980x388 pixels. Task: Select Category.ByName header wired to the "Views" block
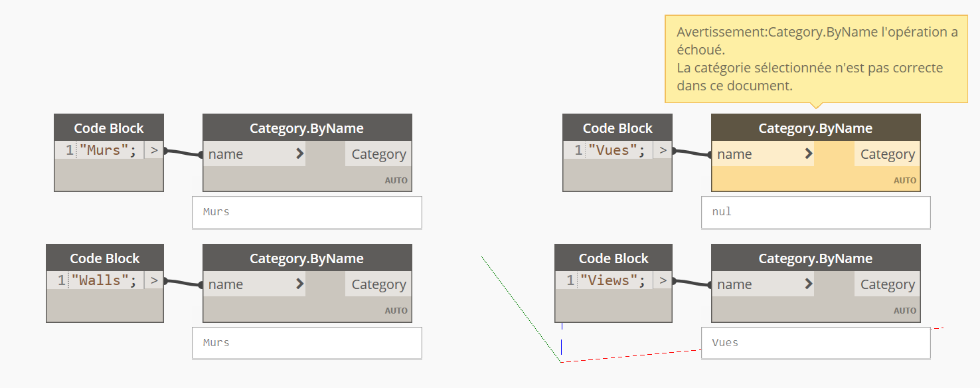point(815,258)
